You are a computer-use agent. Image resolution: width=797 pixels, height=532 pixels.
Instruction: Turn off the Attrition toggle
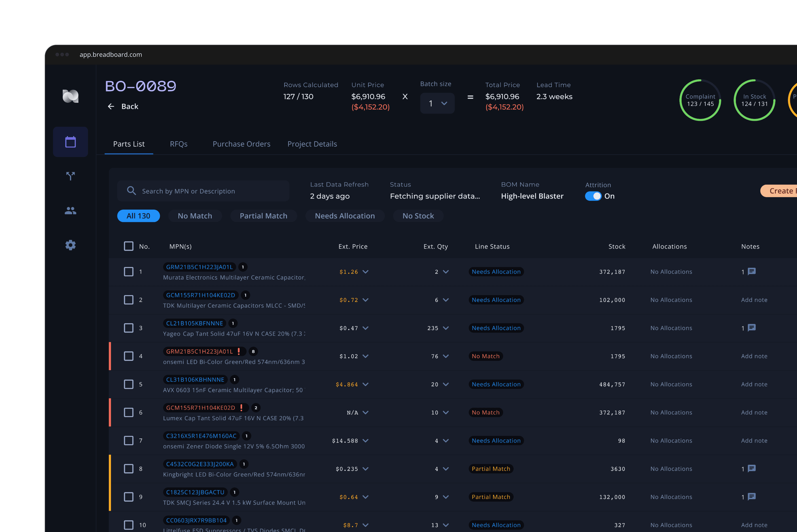(x=593, y=196)
